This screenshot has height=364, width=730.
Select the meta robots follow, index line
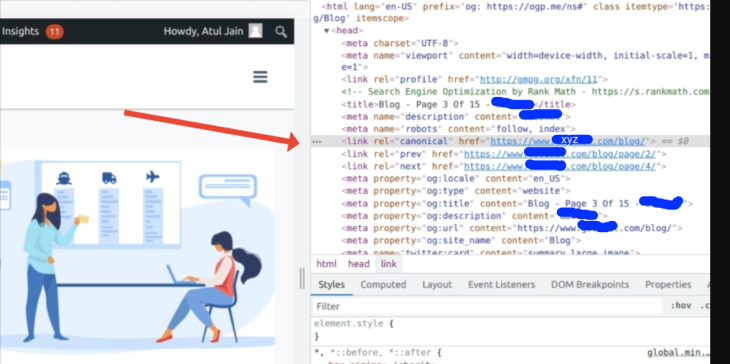[x=459, y=129]
